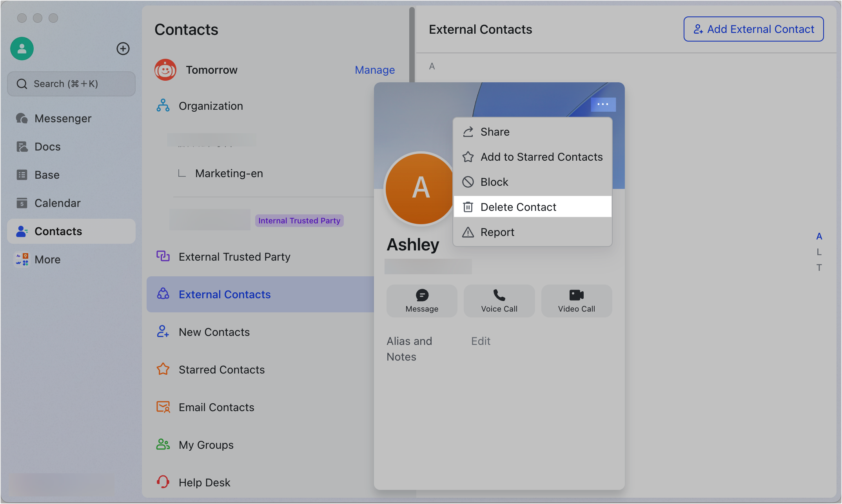Click the plus icon to create new
842x504 pixels.
pyautogui.click(x=123, y=49)
